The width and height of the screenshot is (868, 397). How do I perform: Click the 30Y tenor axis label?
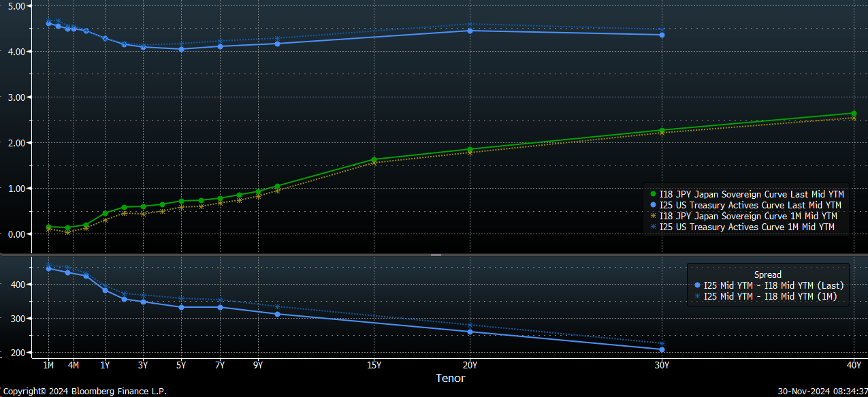click(x=662, y=366)
